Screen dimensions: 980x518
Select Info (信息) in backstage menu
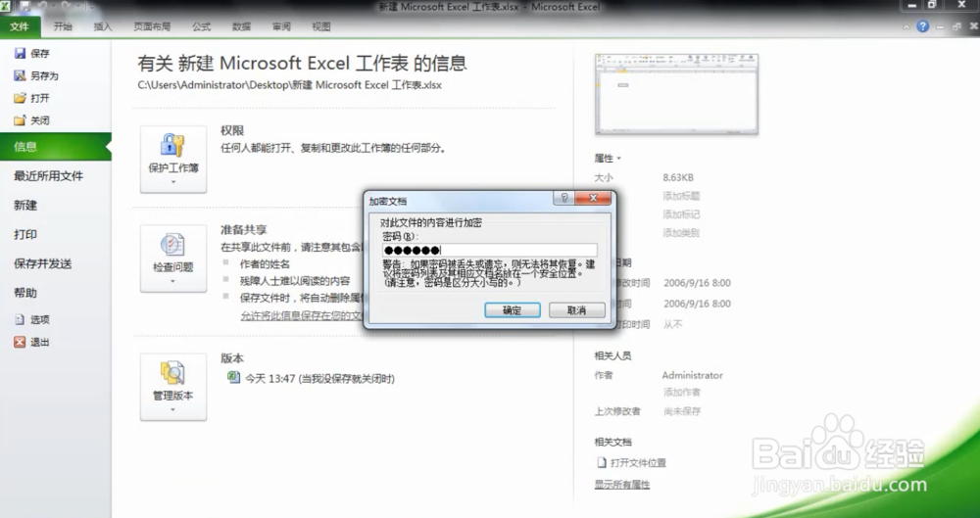pos(56,147)
